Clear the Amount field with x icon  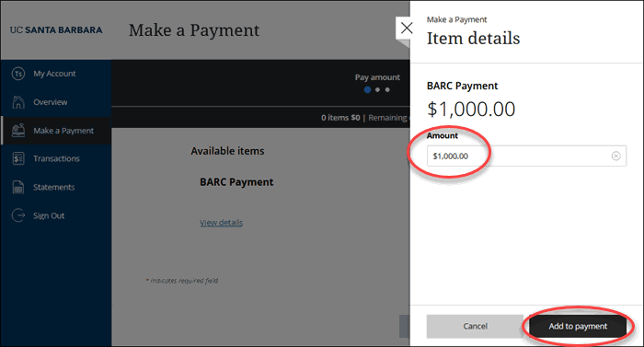tap(615, 156)
